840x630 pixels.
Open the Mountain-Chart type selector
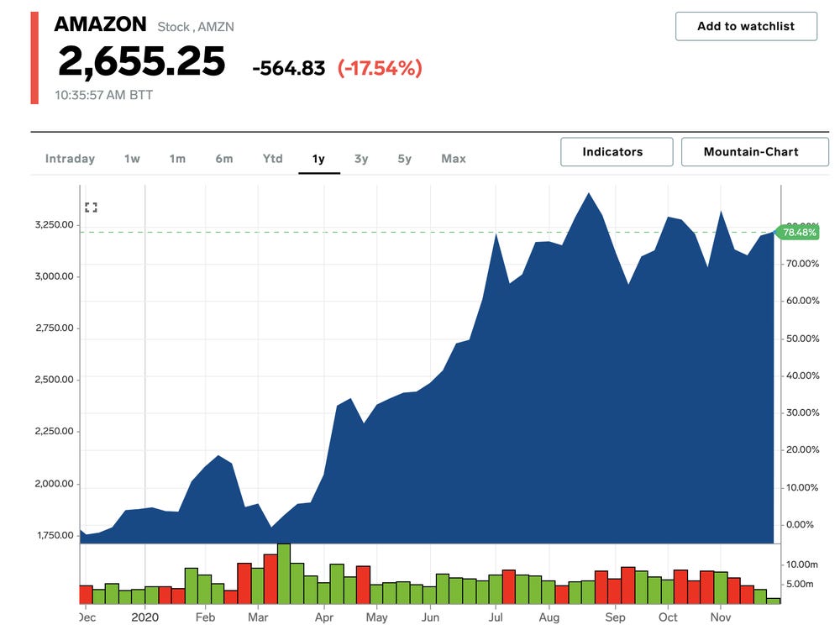click(x=755, y=151)
